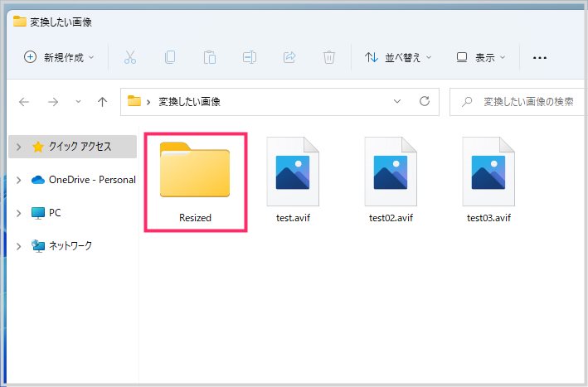Refresh the current folder view
The image size is (588, 387).
[425, 101]
